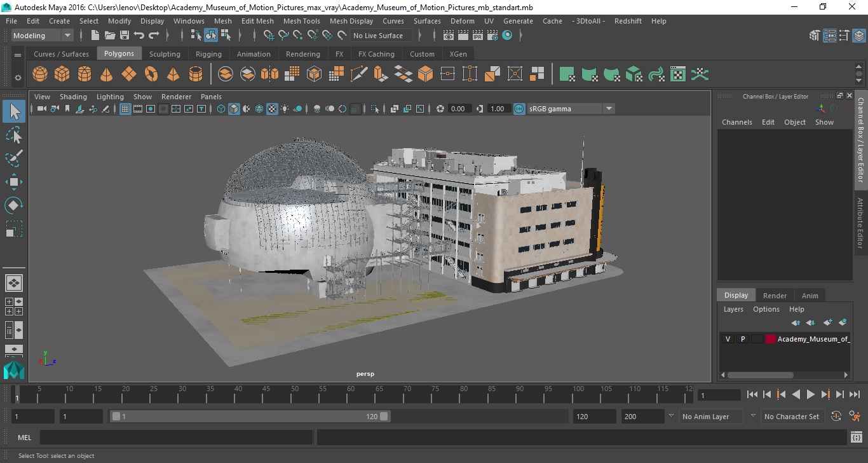Viewport: 868px width, 463px height.
Task: Create a polygon pyramid from shelf
Action: click(173, 74)
